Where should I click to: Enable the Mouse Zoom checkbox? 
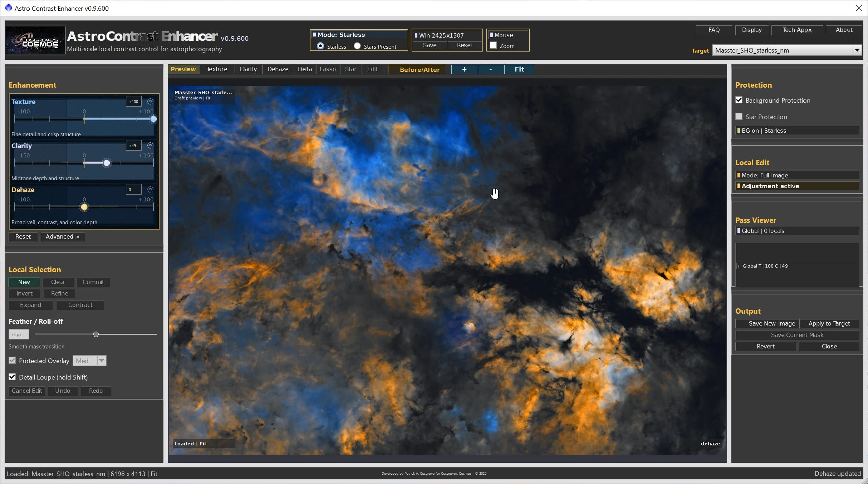click(493, 45)
